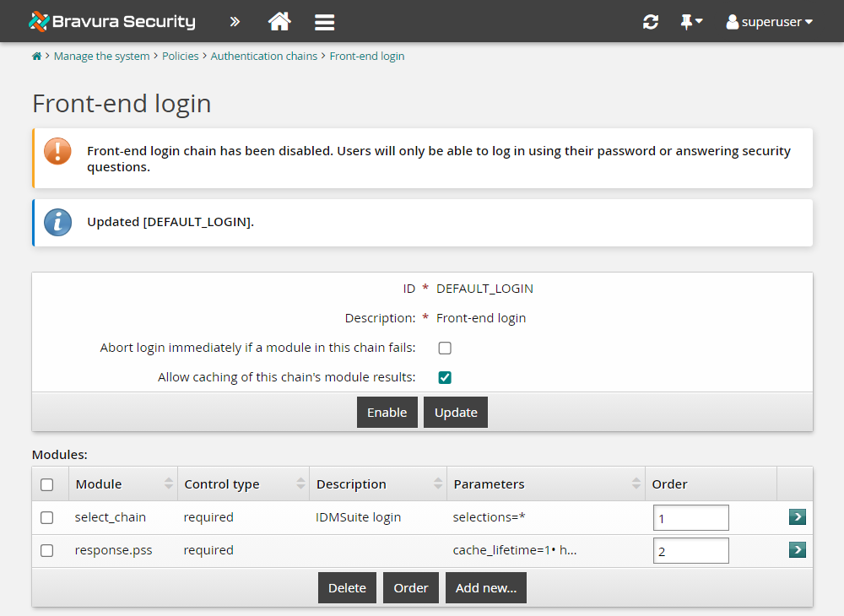Tick the select_chain row checkbox
This screenshot has height=616, width=844.
tap(47, 517)
